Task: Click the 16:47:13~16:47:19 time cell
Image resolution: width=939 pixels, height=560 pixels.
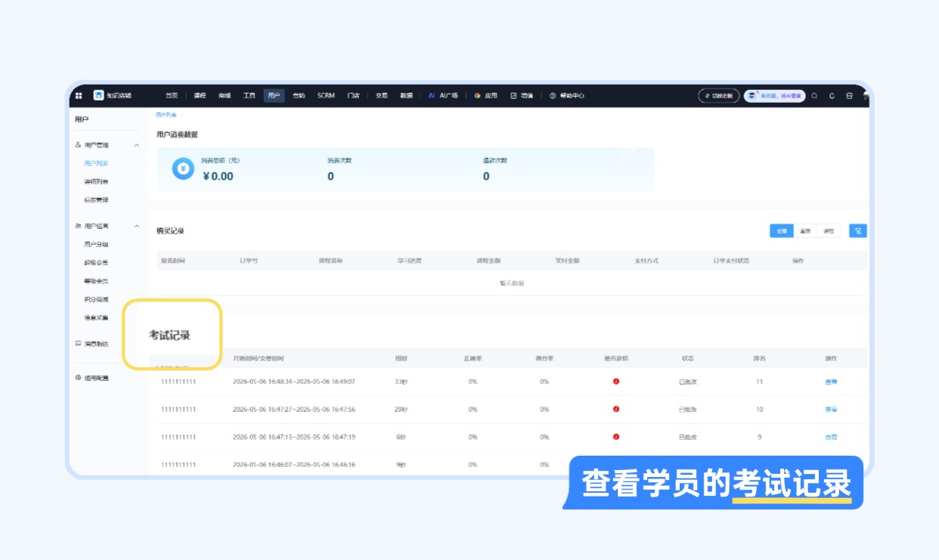Action: pos(294,437)
